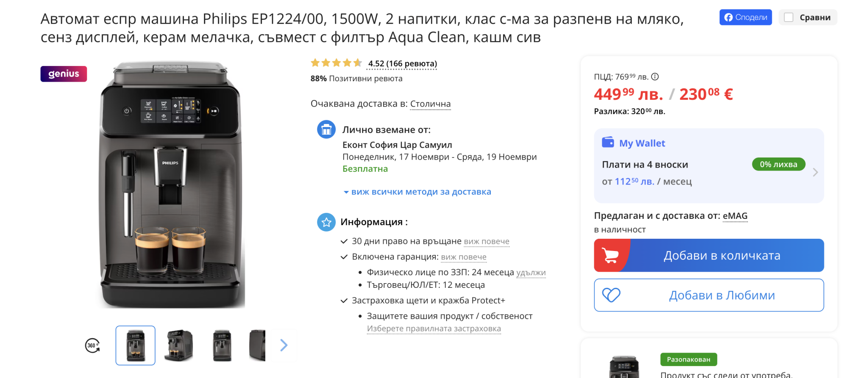Show next product thumbnails with arrow
Viewport: 868px width, 378px height.
pos(284,345)
